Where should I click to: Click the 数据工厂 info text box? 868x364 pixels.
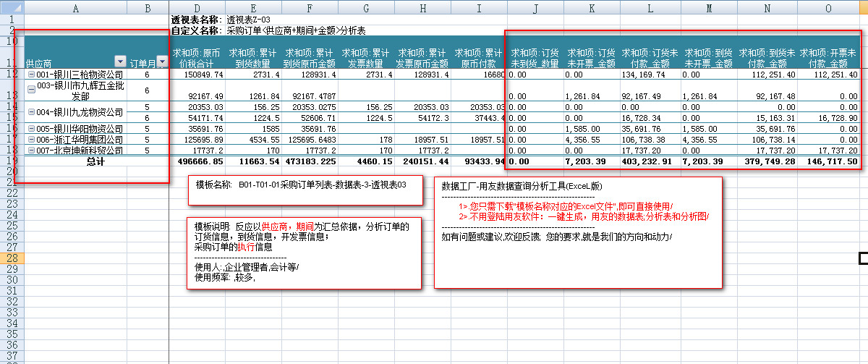pos(577,232)
